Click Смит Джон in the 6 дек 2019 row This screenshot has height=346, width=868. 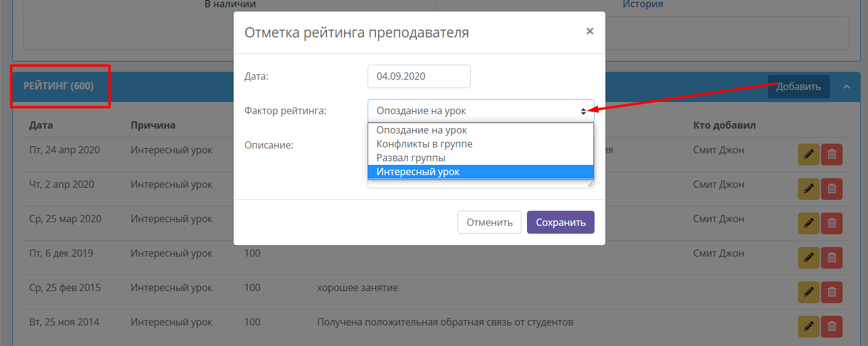[x=719, y=253]
